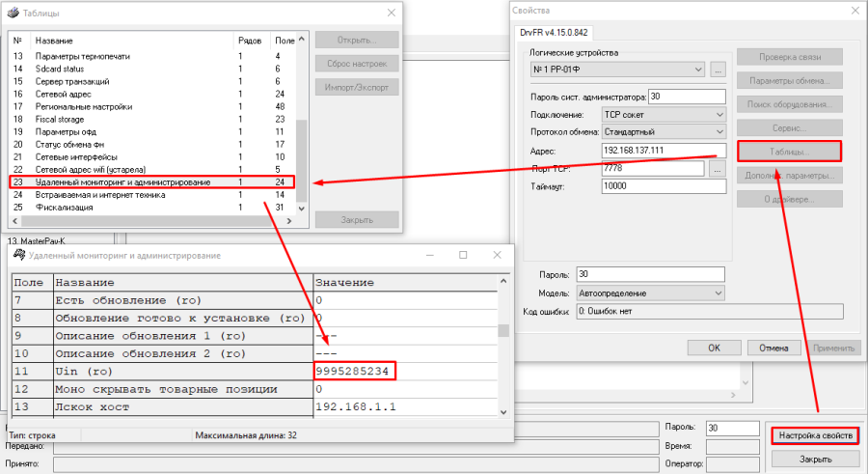The image size is (868, 474).
Task: Expand the logical device dropdown № 1 РР-01Ф
Action: coord(699,70)
